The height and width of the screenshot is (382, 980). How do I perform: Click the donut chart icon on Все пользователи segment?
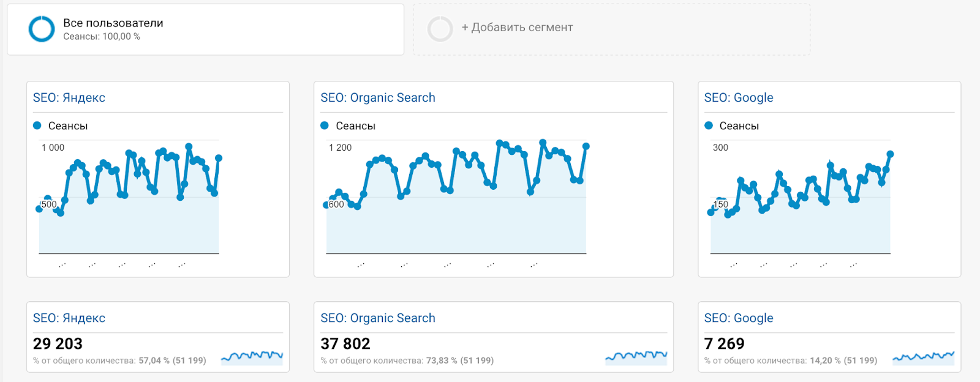[42, 27]
